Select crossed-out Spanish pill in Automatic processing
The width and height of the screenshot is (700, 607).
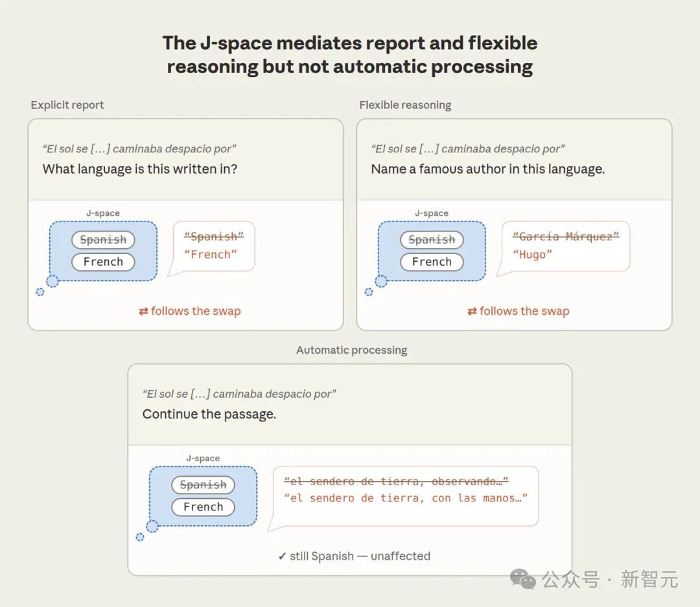[203, 485]
